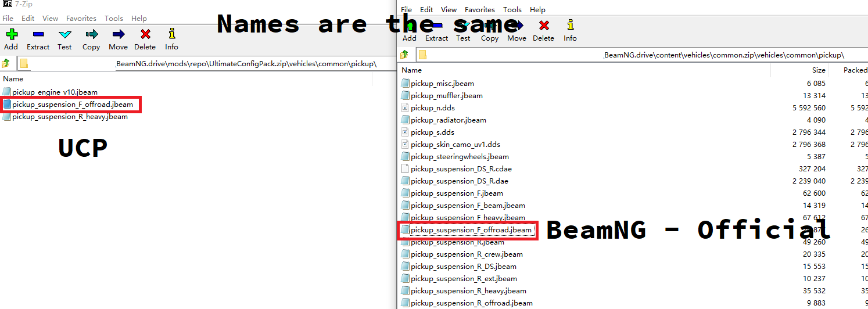
Task: Click size value 5 592 560
Action: [x=809, y=108]
